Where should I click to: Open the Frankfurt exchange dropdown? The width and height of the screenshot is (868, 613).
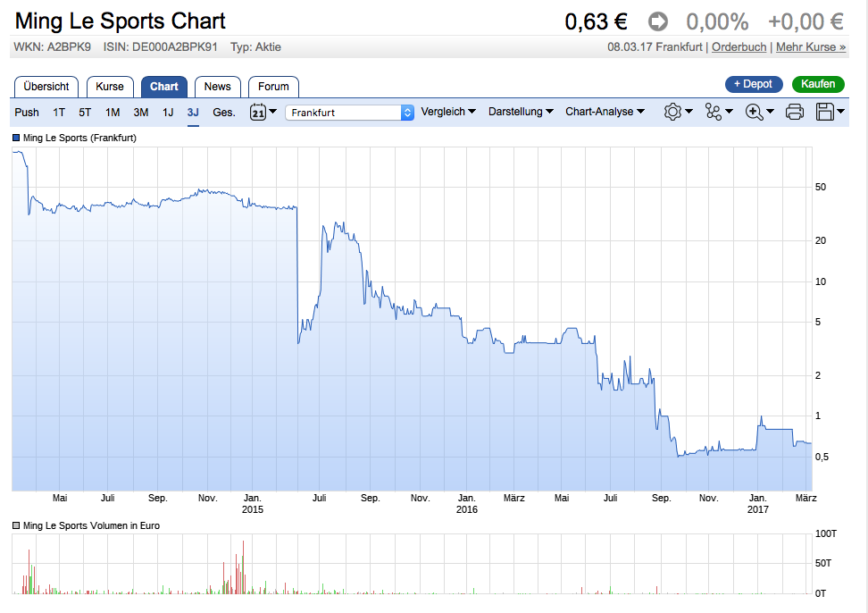349,113
